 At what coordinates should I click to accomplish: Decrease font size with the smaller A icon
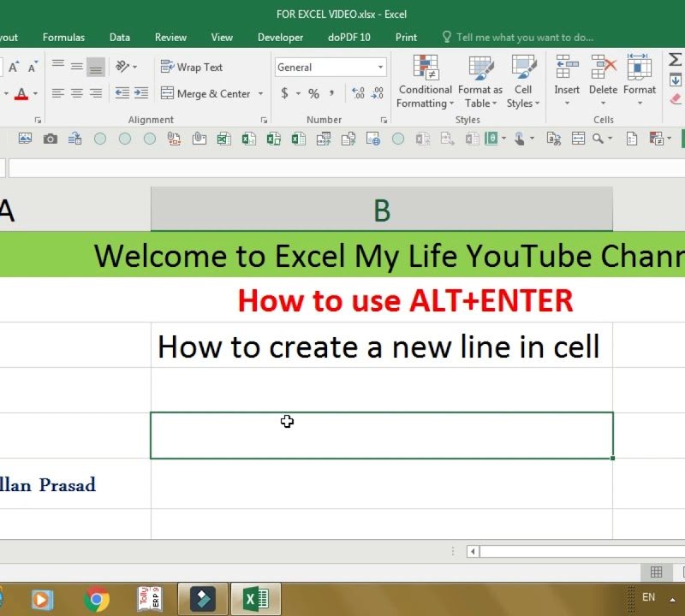33,68
